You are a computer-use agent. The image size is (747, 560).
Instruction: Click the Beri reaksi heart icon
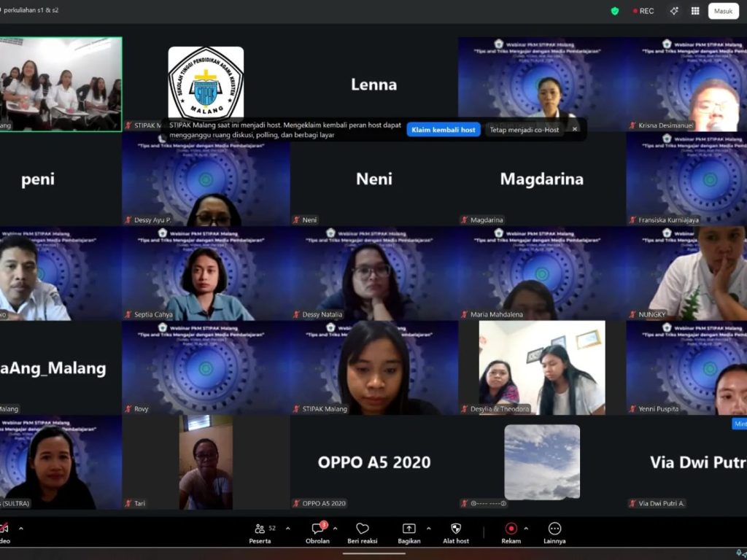(x=363, y=532)
